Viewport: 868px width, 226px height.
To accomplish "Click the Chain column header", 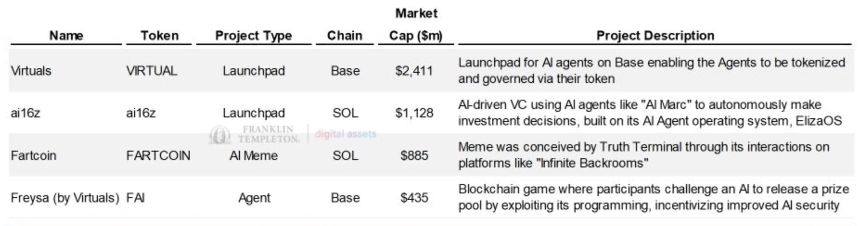I will [344, 35].
